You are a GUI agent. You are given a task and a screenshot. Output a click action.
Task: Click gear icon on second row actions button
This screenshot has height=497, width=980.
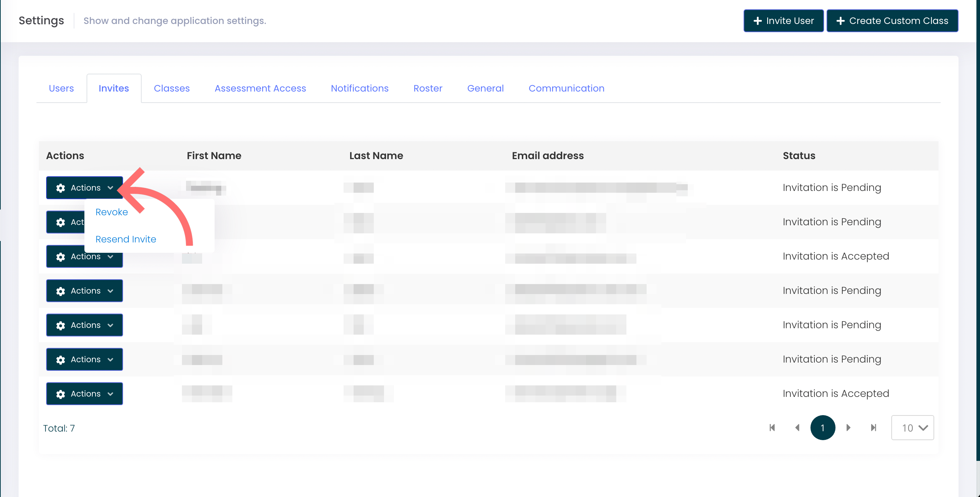60,222
